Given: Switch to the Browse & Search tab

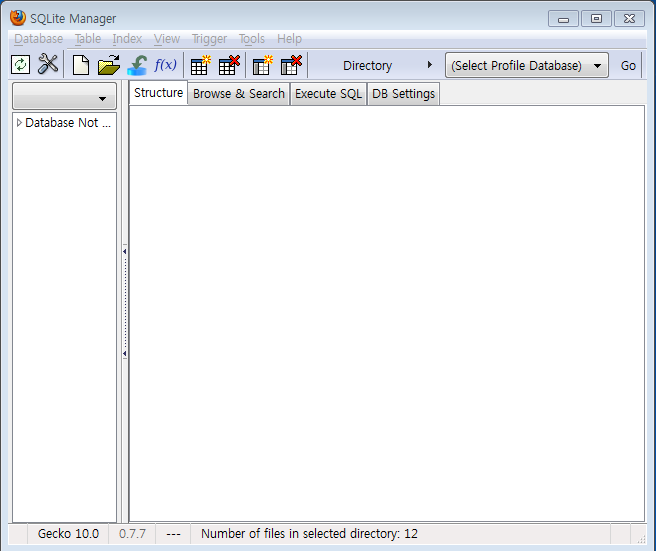Looking at the screenshot, I should coord(238,94).
